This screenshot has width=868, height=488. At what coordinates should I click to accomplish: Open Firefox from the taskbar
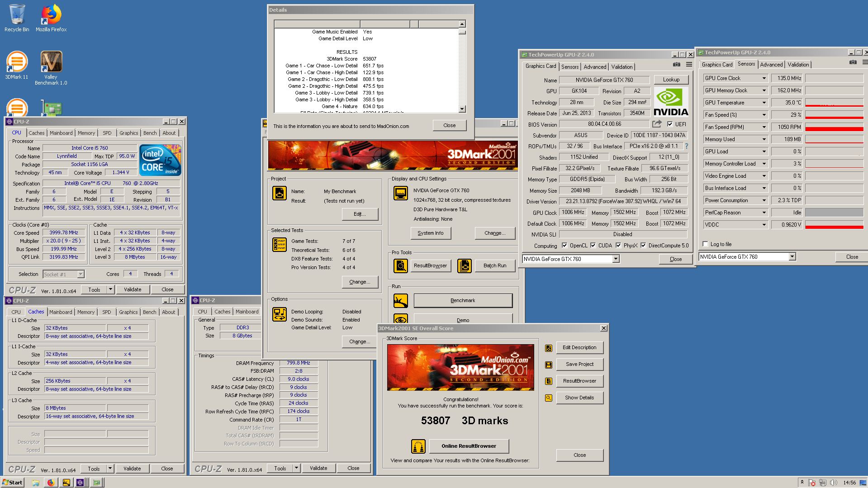[51, 483]
